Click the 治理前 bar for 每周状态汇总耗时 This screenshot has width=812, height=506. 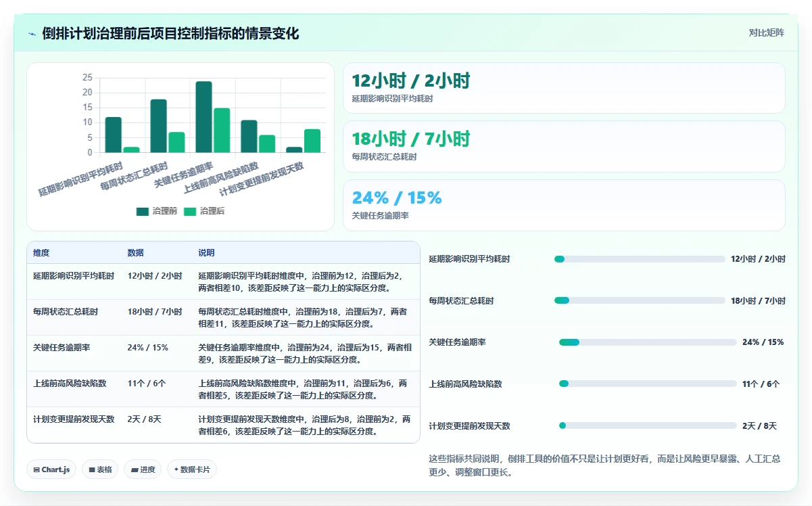click(158, 126)
